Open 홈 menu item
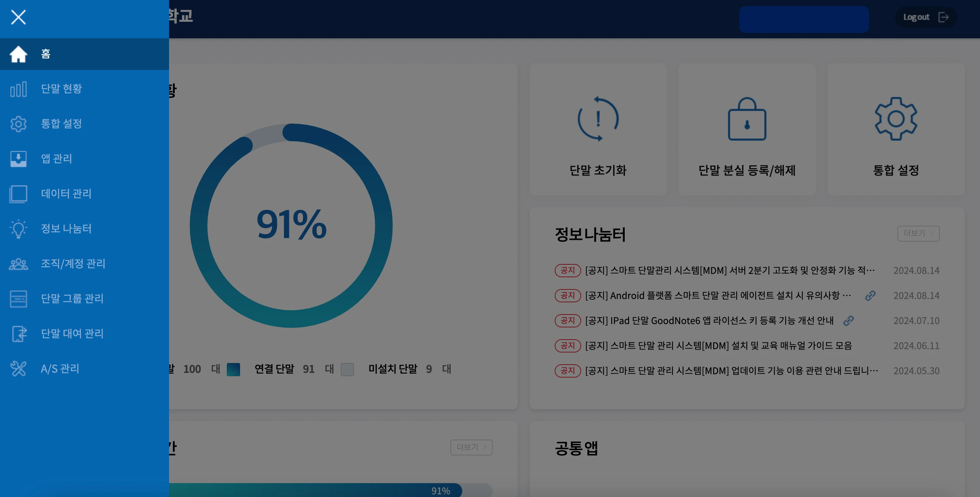 [x=85, y=54]
